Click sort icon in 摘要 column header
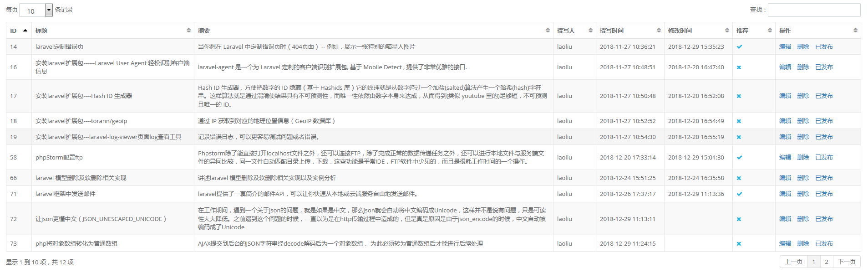Viewport: 868px width, 273px height. (x=548, y=31)
